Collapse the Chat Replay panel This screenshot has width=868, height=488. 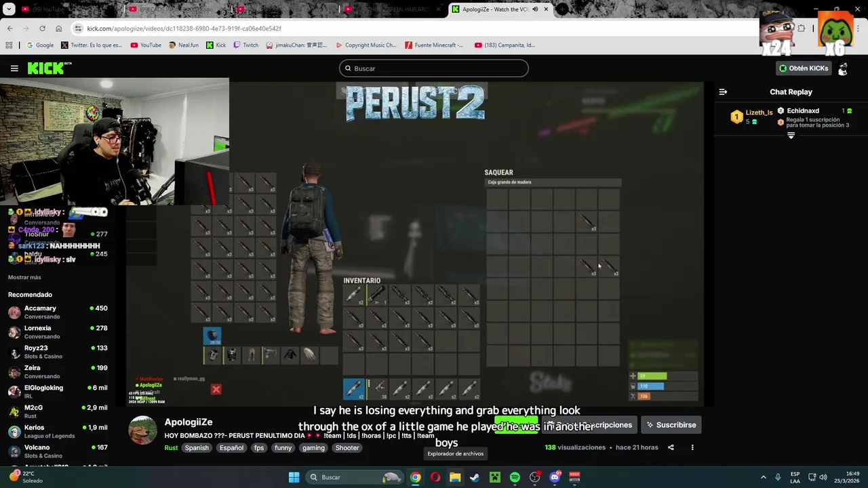point(723,91)
